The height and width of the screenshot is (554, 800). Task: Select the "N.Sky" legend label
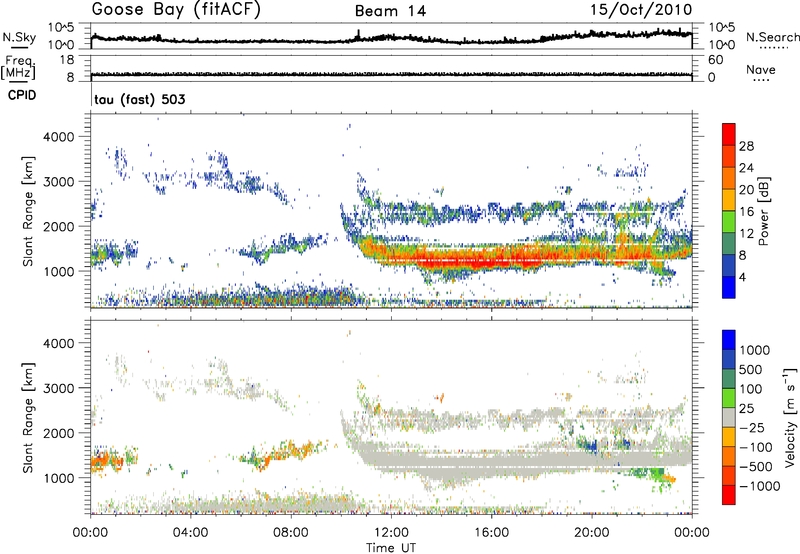click(x=19, y=37)
